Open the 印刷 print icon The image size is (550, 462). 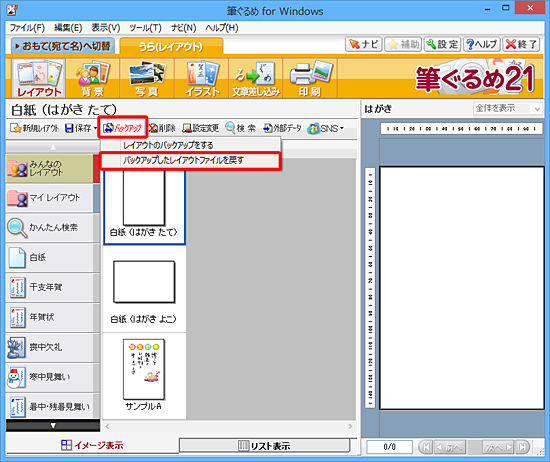[310, 78]
